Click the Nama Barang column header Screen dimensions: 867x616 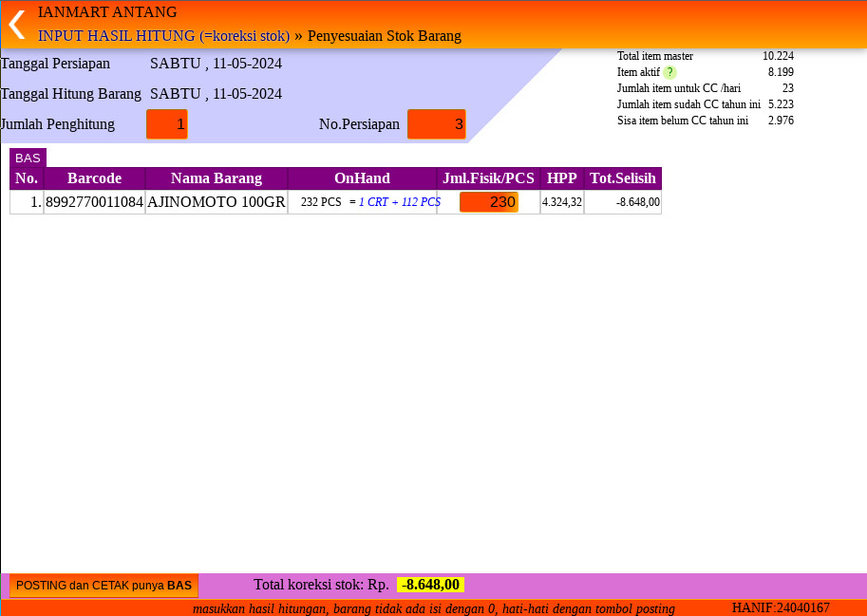coord(217,178)
